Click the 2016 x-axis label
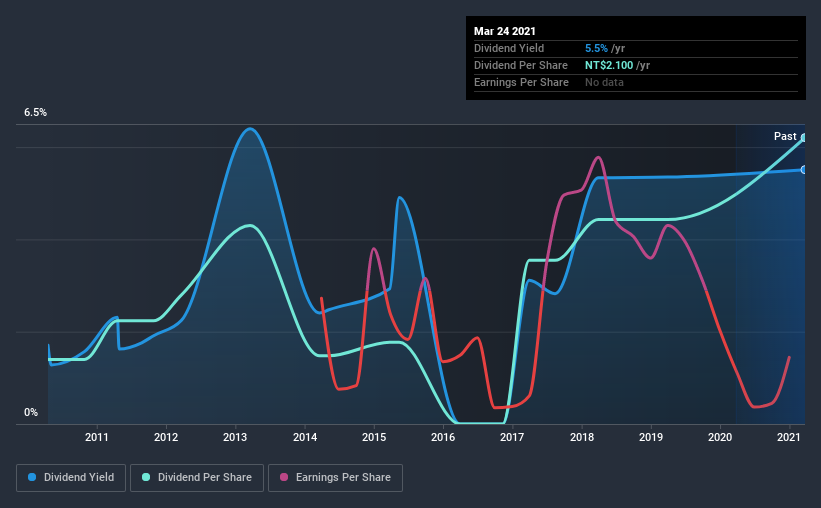 (443, 437)
